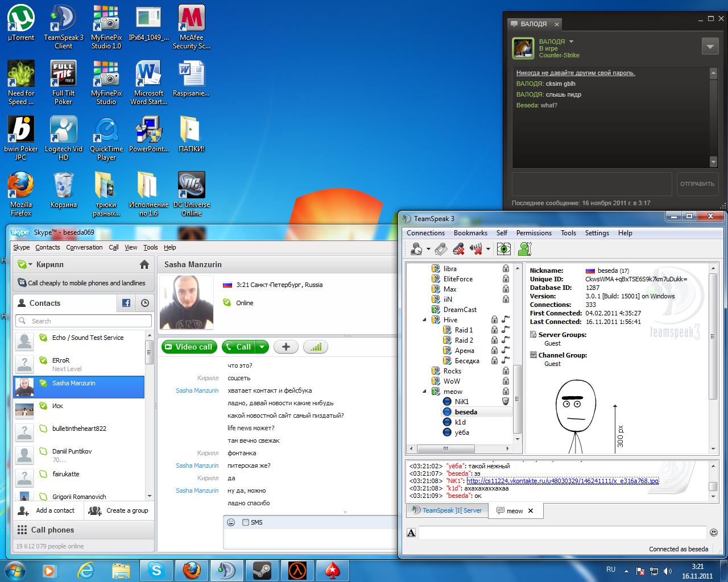
Task: Enable the SMS checkbox in Skype
Action: pyautogui.click(x=246, y=522)
